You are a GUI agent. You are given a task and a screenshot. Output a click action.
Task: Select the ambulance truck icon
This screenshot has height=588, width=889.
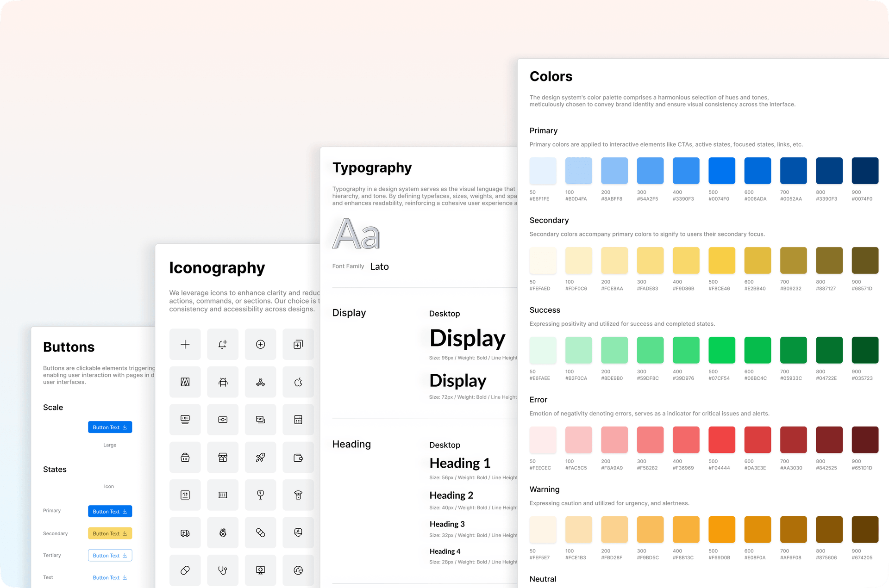185,532
